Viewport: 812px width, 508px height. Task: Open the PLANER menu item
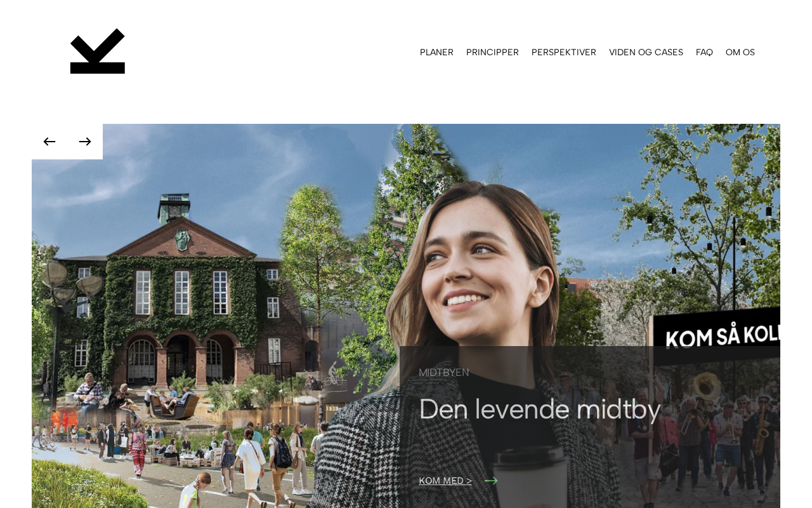pos(436,52)
